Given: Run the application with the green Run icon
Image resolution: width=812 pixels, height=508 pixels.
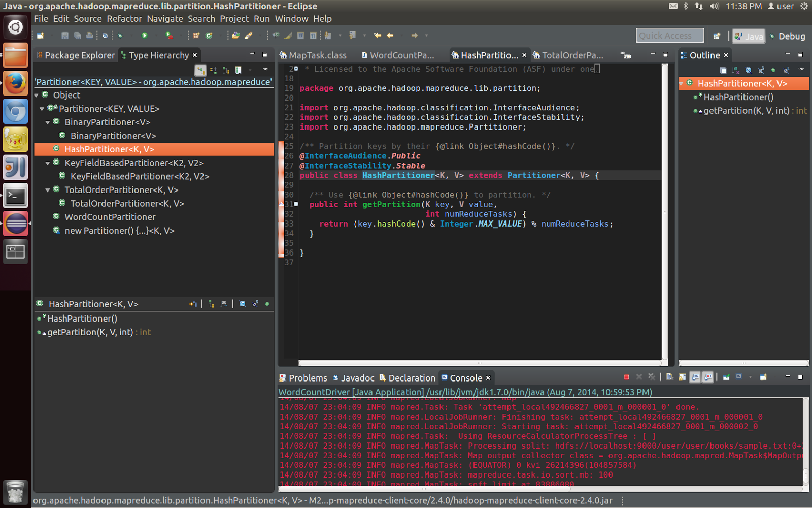Looking at the screenshot, I should click(x=145, y=35).
